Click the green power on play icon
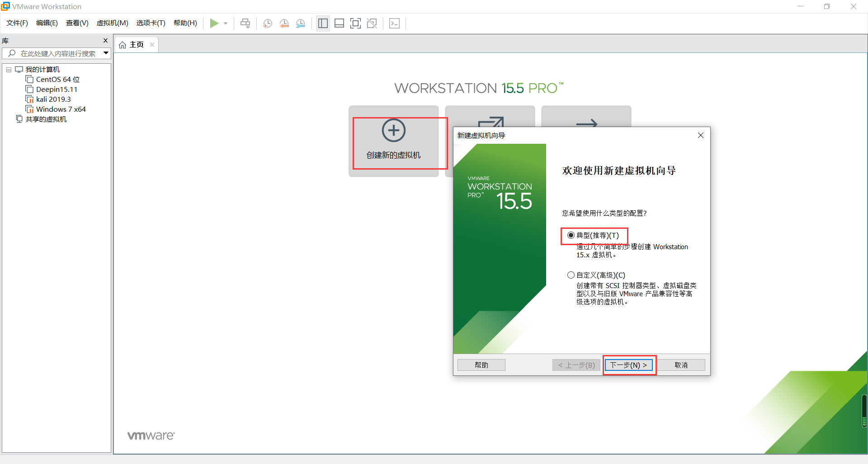 tap(214, 23)
